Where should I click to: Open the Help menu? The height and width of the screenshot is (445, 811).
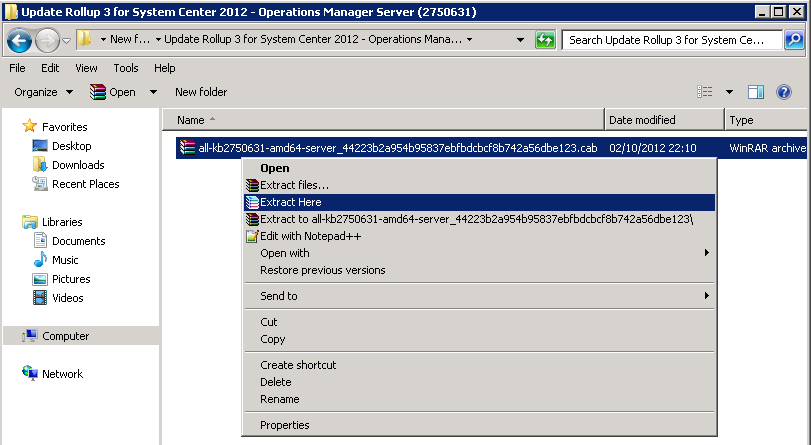tap(164, 68)
